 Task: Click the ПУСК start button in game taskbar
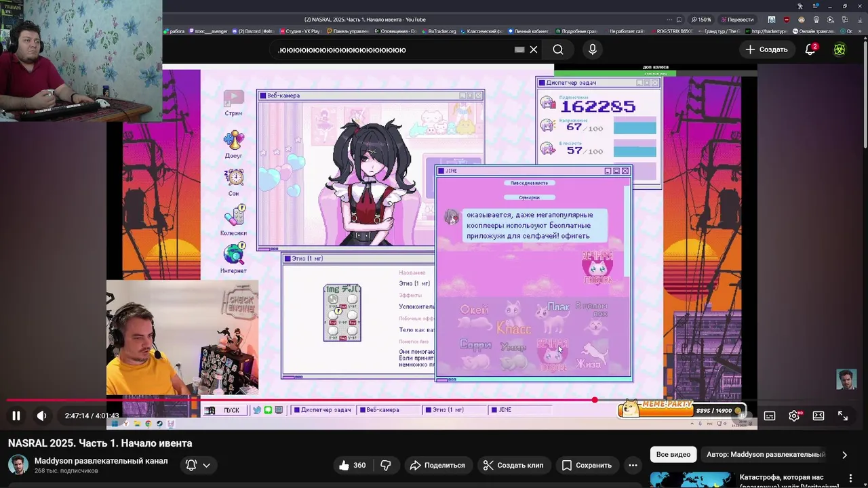coord(224,410)
